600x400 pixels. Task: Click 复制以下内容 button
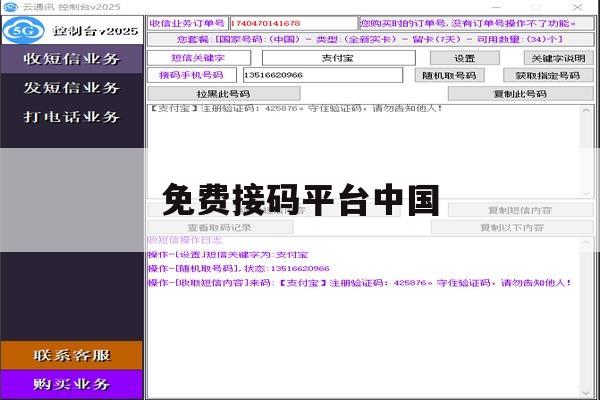(x=512, y=227)
